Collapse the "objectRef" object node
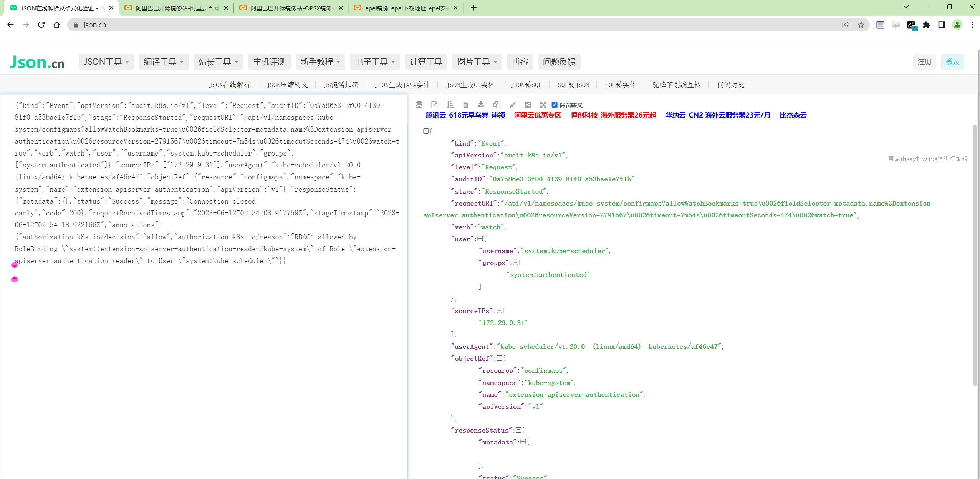The width and height of the screenshot is (980, 479). coord(499,358)
